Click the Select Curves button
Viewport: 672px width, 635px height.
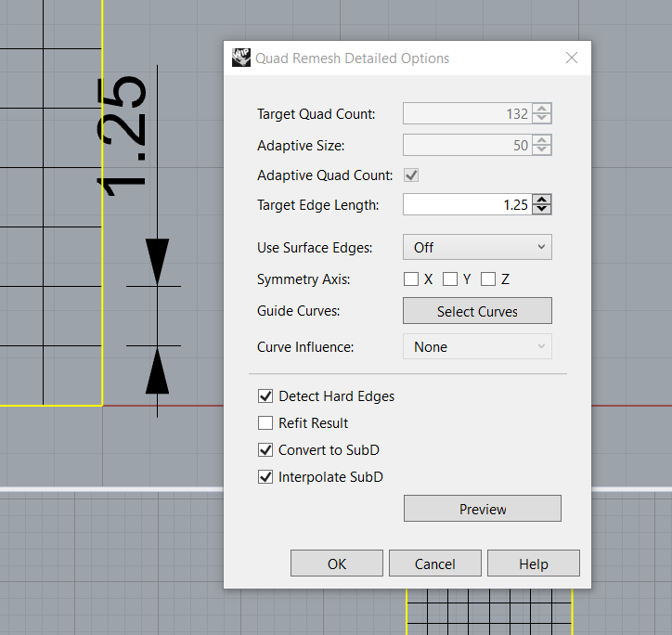coord(477,311)
